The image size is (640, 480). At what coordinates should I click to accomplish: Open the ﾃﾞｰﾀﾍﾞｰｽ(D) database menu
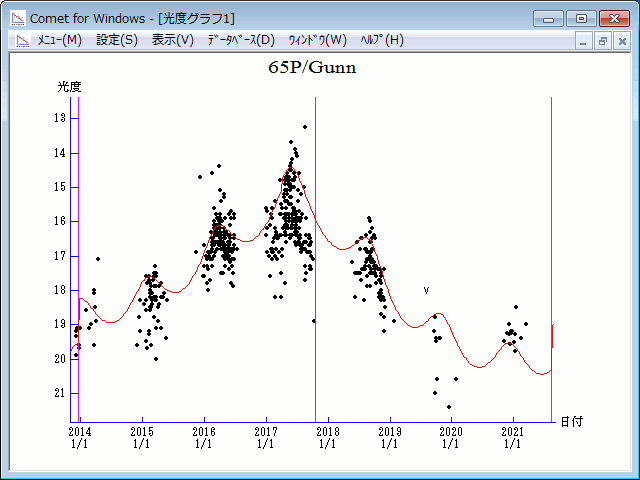240,40
